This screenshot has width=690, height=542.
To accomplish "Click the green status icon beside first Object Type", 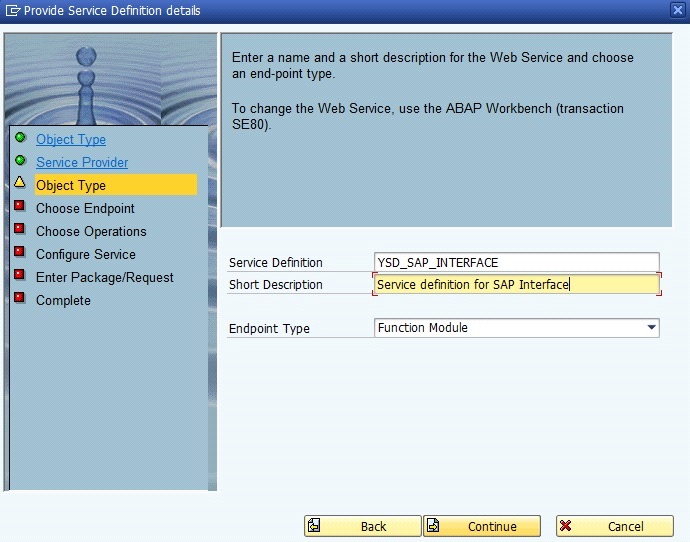I will [x=20, y=138].
